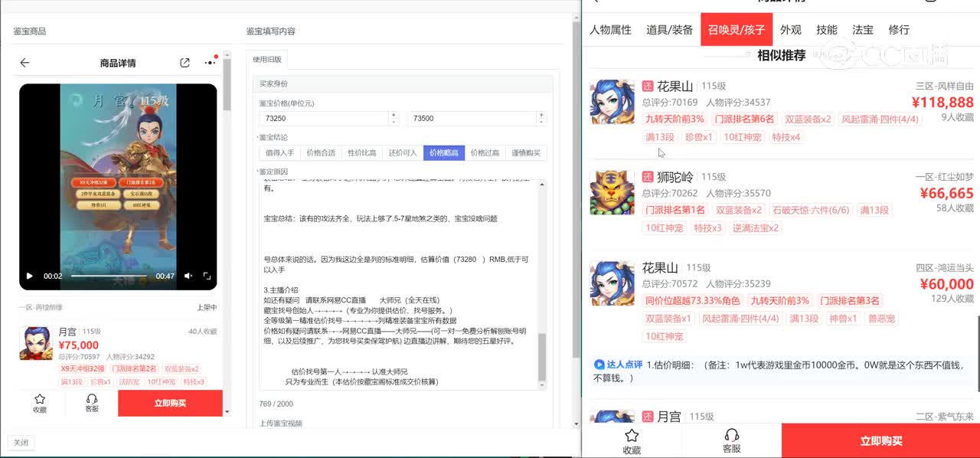Click 立即购买 in the right panel footer

(x=880, y=441)
